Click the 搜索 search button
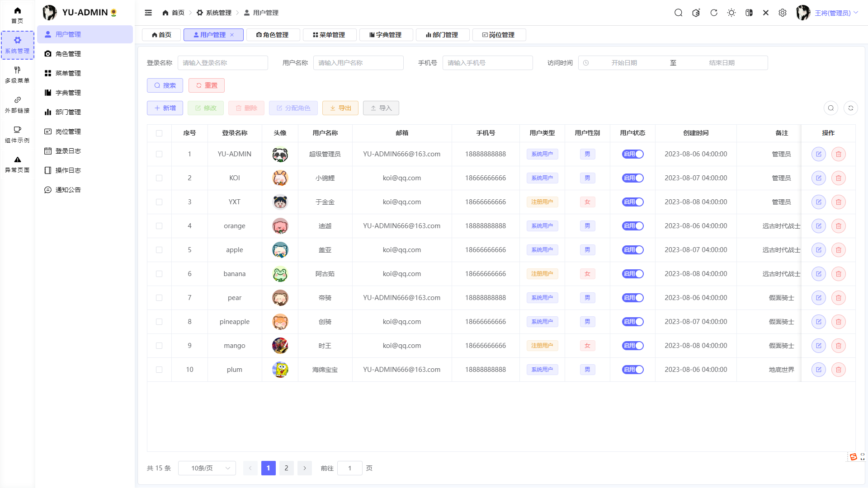The height and width of the screenshot is (488, 868). (165, 85)
